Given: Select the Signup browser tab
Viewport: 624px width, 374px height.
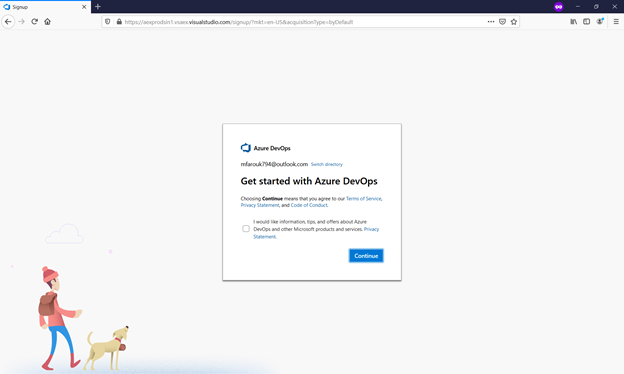Looking at the screenshot, I should (x=45, y=7).
